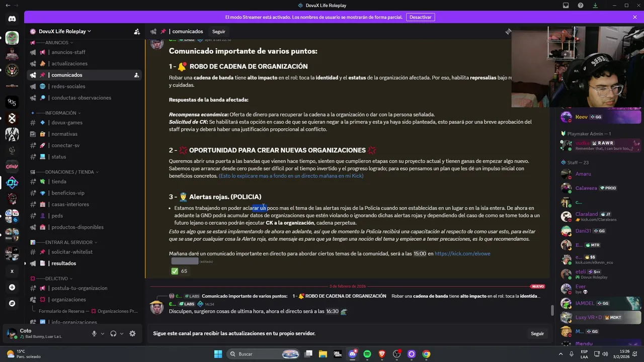Image resolution: width=644 pixels, height=362 pixels.
Task: Open User Settings gear icon
Action: tap(132, 333)
